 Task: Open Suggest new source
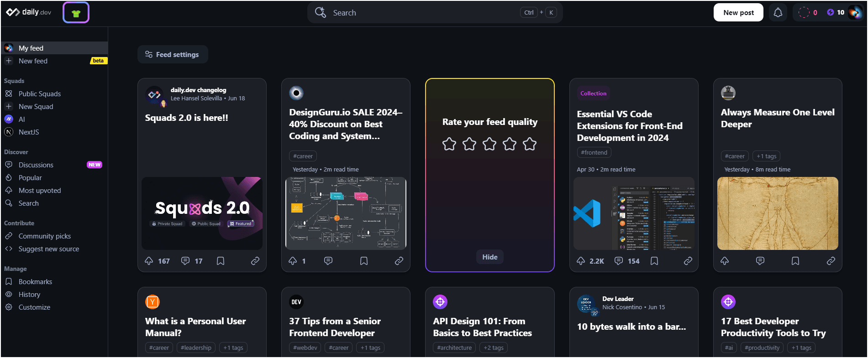[54, 249]
